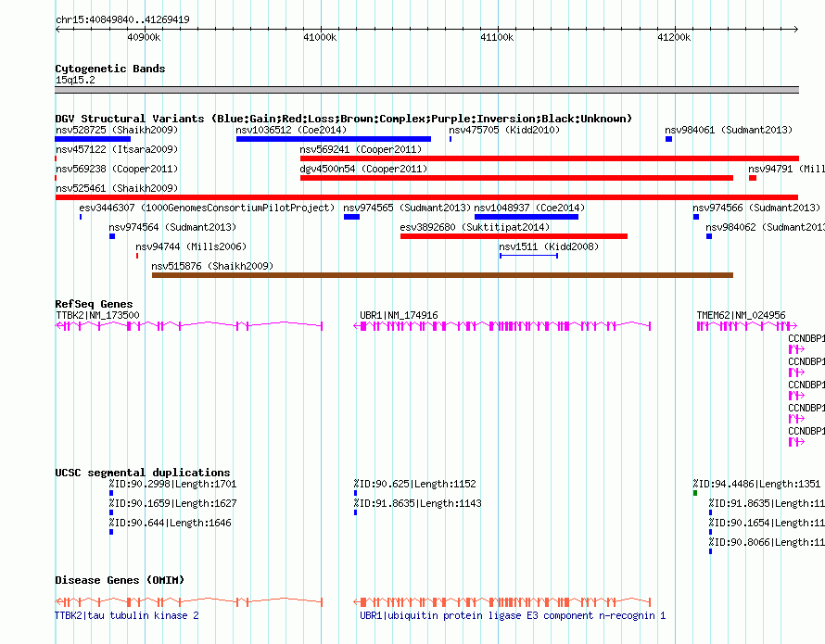Click the red loss bar under nsv525461
Image resolution: width=825 pixels, height=644 pixels.
(426, 197)
